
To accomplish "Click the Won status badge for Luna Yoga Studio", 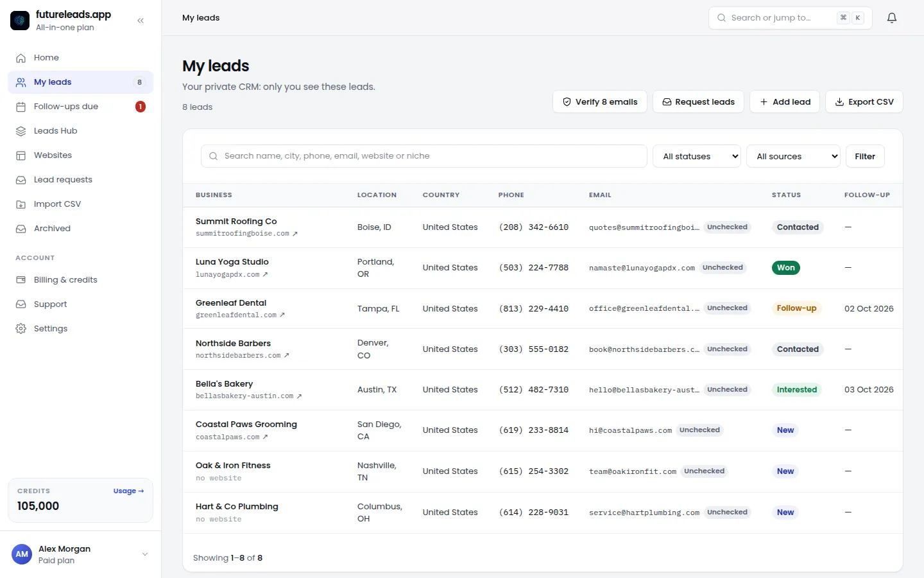I will click(x=786, y=268).
